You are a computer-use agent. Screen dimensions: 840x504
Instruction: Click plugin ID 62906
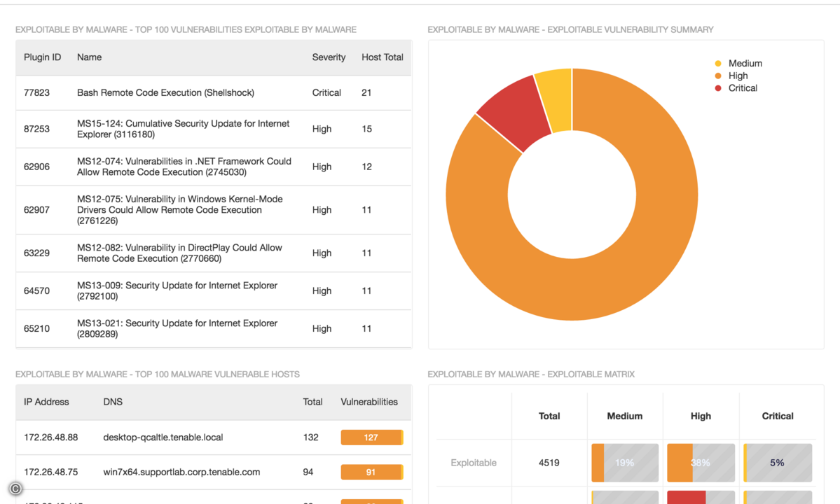click(x=36, y=167)
